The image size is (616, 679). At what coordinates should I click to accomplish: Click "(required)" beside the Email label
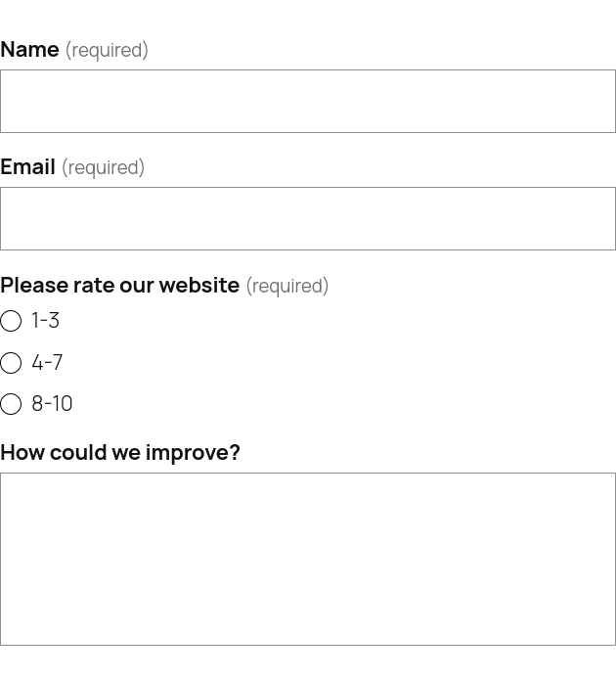click(103, 167)
